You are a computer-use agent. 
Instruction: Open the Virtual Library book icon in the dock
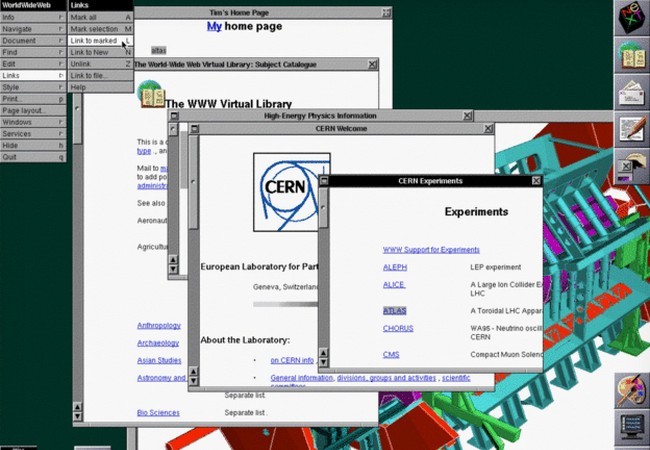[x=632, y=56]
